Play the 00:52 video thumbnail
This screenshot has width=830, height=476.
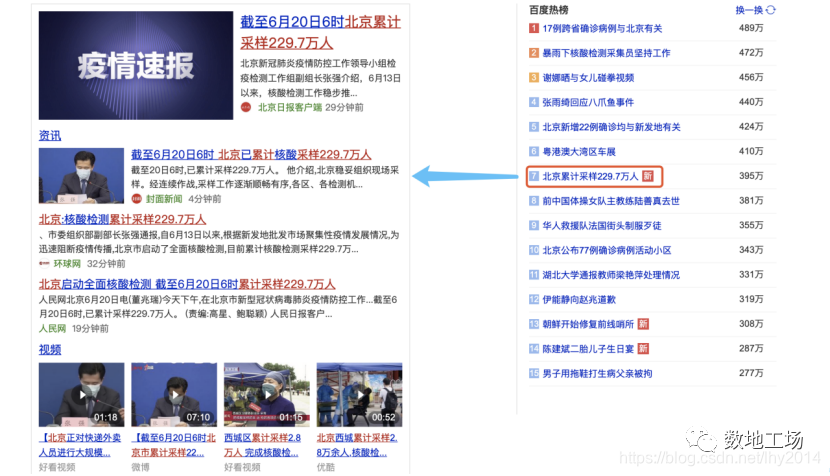(x=359, y=394)
